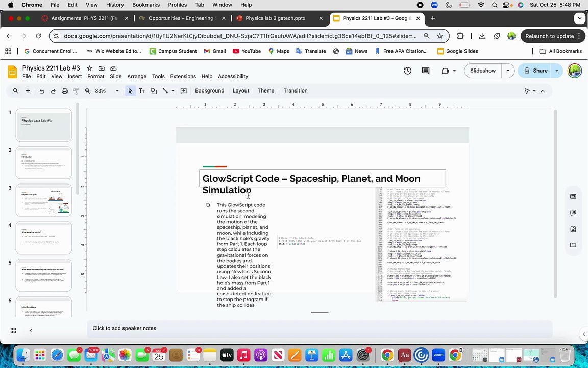This screenshot has width=588, height=368.
Task: Select the text box tool
Action: click(142, 91)
